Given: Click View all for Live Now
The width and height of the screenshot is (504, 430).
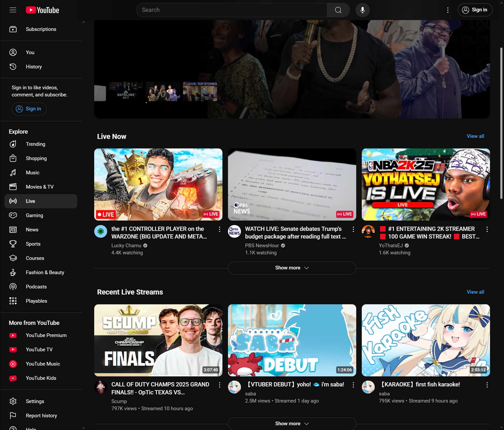Looking at the screenshot, I should coord(475,136).
